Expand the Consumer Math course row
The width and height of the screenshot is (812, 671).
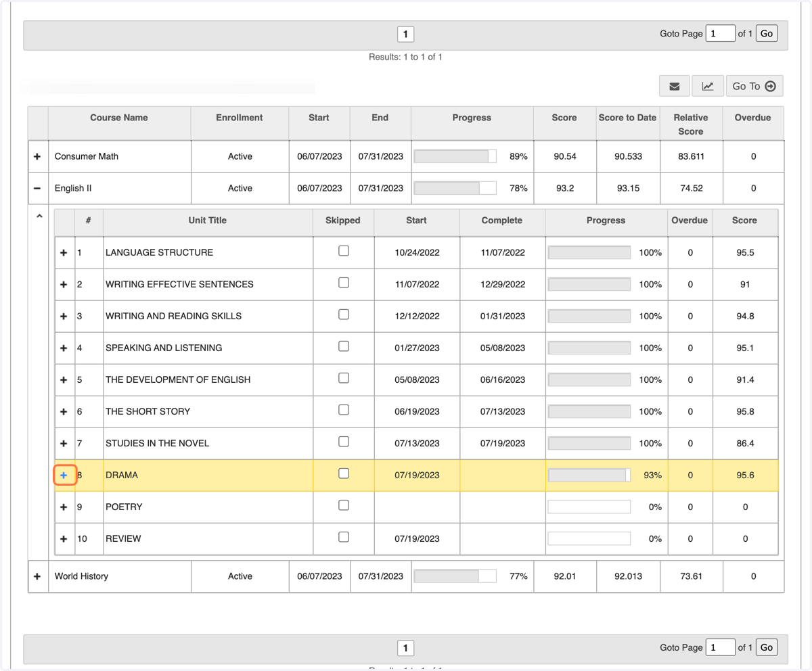coord(38,156)
